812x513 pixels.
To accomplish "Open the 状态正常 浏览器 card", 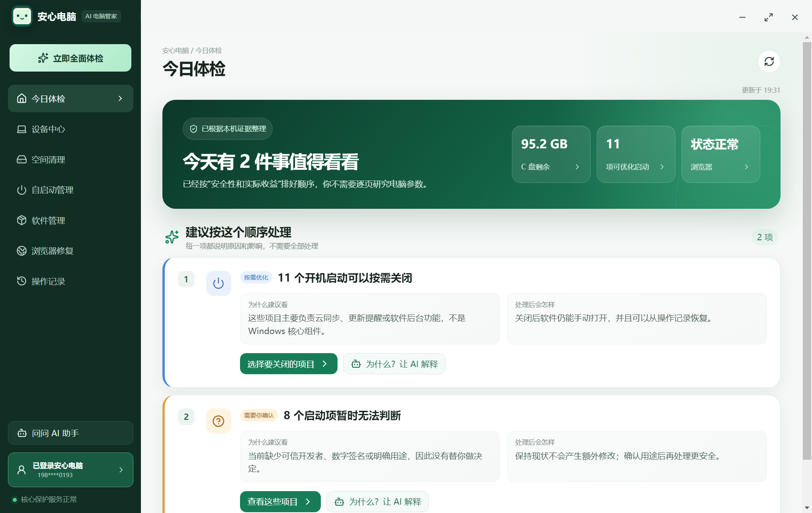I will [x=720, y=154].
